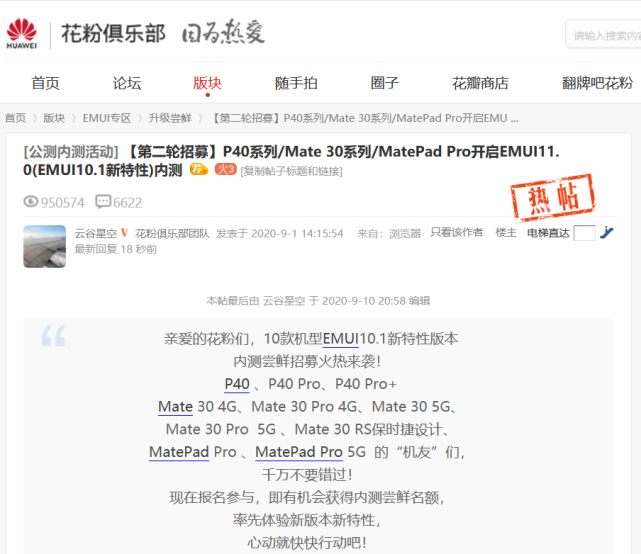Open the 翻牌吧花粉 nav tab
The height and width of the screenshot is (554, 641).
click(x=597, y=83)
